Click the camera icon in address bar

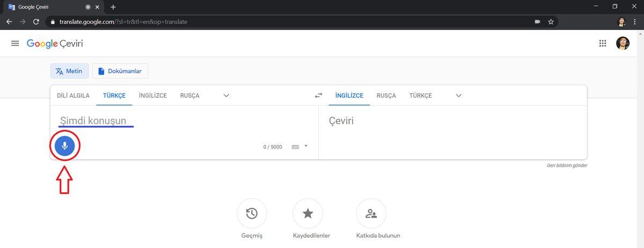pos(537,22)
